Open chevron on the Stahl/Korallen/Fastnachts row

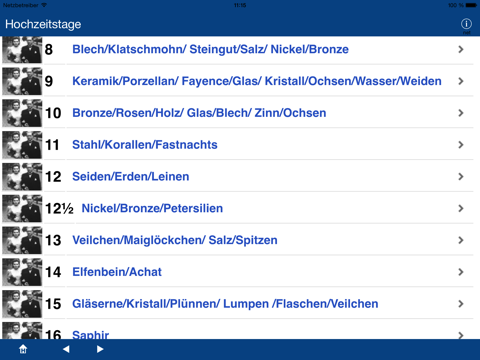pos(461,145)
